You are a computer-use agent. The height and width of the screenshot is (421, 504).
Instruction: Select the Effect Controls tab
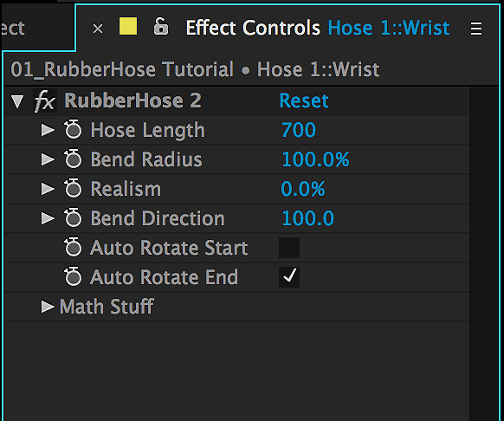coord(253,28)
